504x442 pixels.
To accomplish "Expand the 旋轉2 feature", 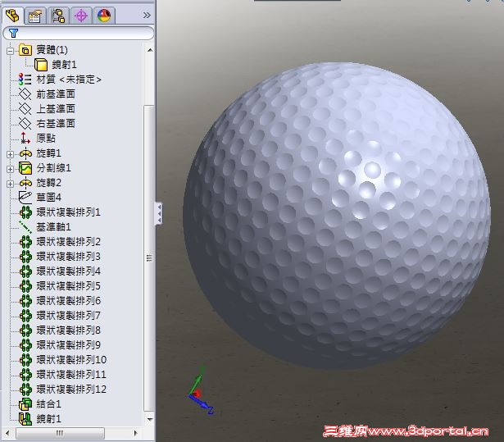I will [x=11, y=184].
